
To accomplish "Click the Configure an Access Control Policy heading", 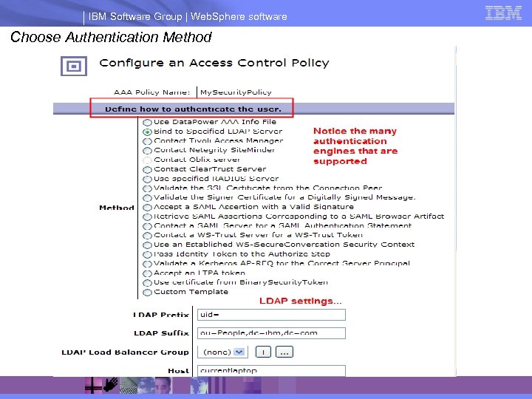I will (x=214, y=63).
